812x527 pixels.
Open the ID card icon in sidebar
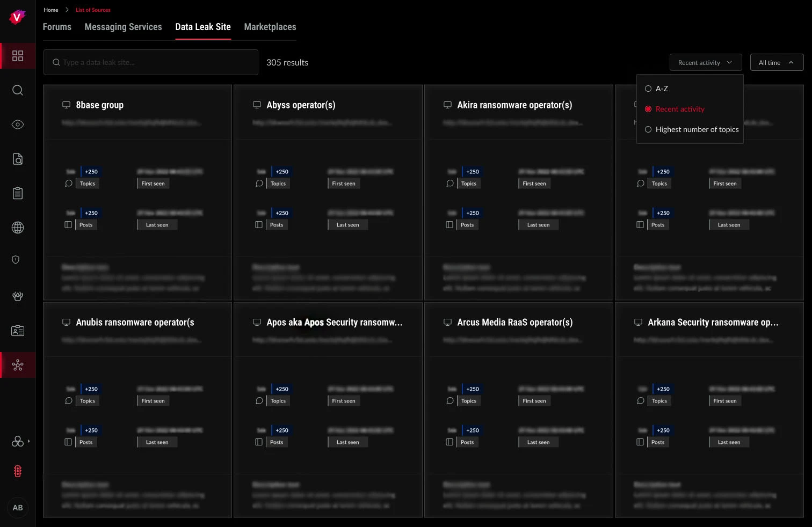click(18, 331)
